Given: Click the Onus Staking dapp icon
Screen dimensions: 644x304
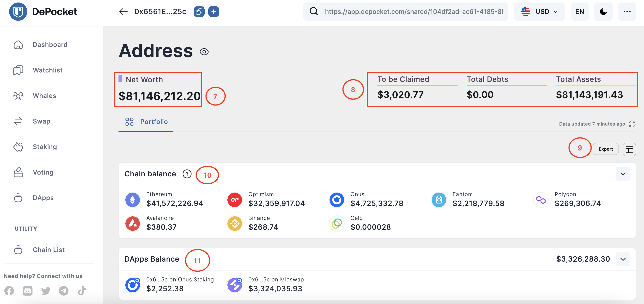Looking at the screenshot, I should tap(132, 285).
